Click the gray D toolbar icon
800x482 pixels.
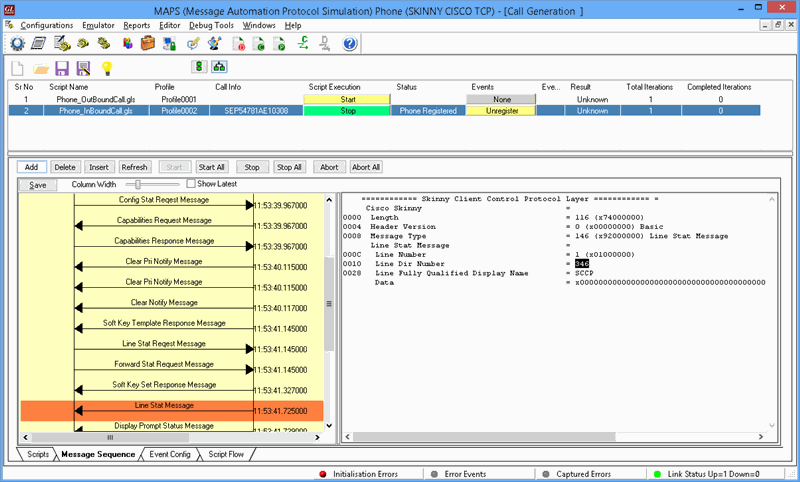click(x=325, y=43)
